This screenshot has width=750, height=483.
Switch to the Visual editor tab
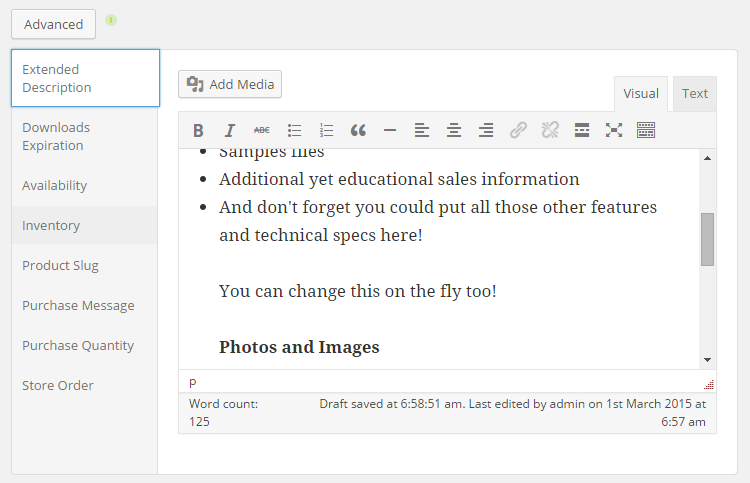coord(641,94)
